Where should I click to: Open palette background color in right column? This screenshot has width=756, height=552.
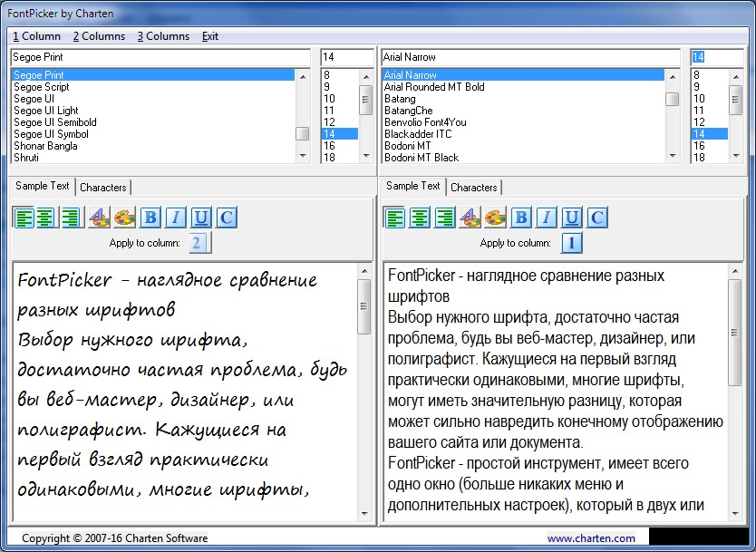(496, 218)
